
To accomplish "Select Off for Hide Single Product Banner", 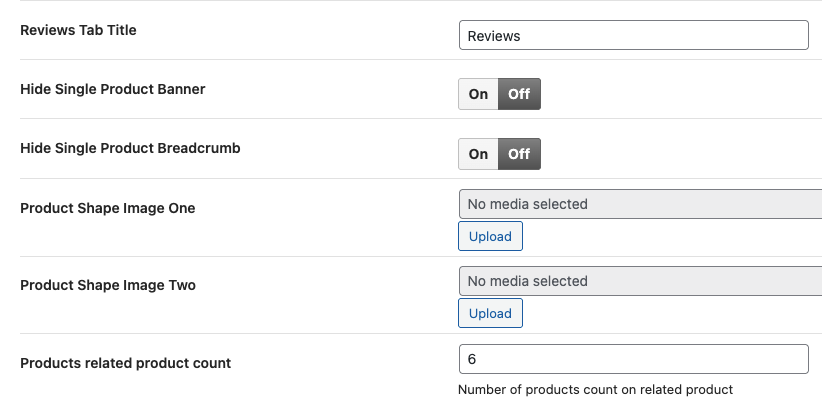I will point(519,94).
